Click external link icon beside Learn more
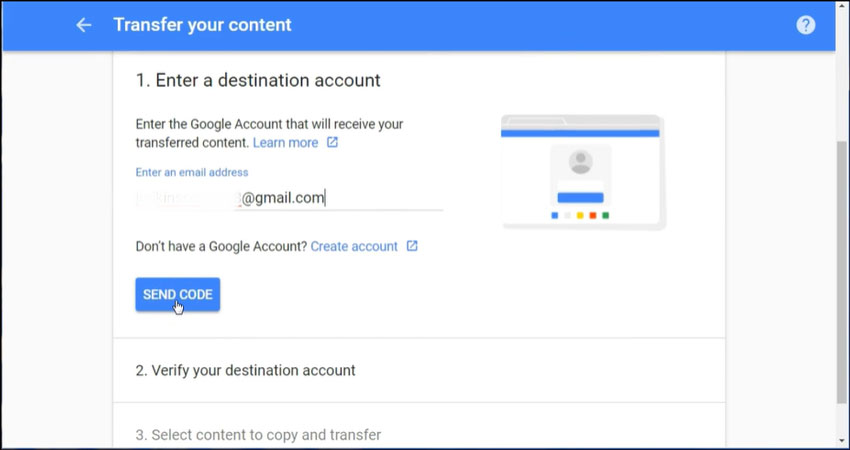850x450 pixels. point(333,143)
